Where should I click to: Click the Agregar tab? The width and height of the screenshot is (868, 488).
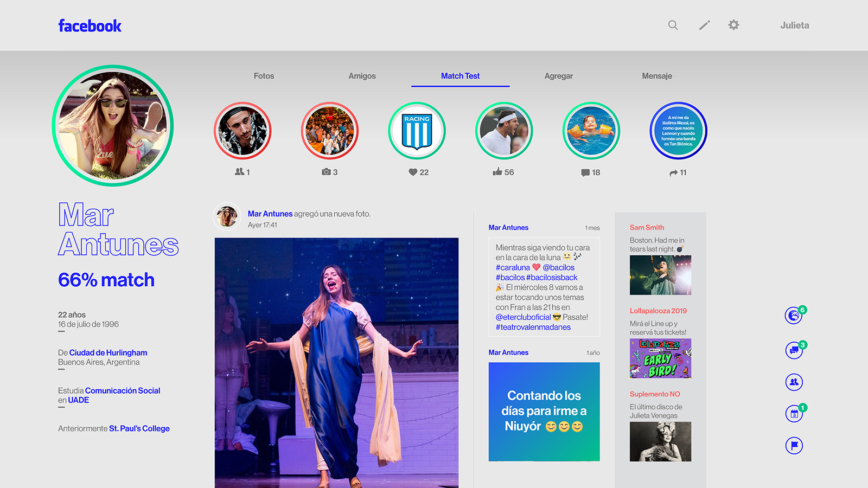click(x=558, y=76)
